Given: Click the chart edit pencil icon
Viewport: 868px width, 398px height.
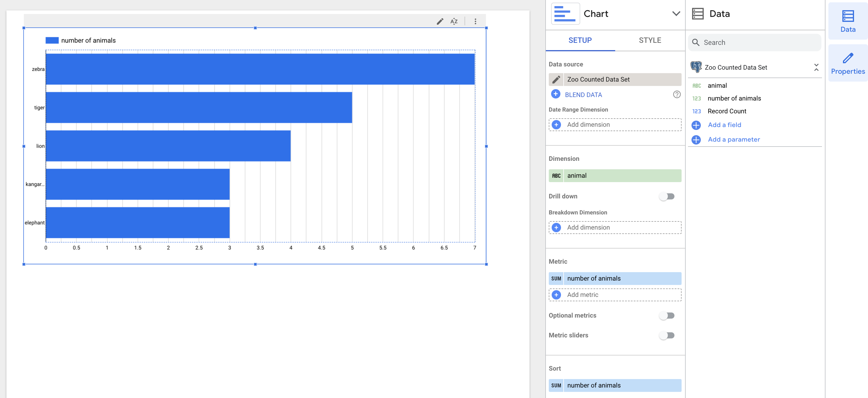Looking at the screenshot, I should (x=440, y=22).
